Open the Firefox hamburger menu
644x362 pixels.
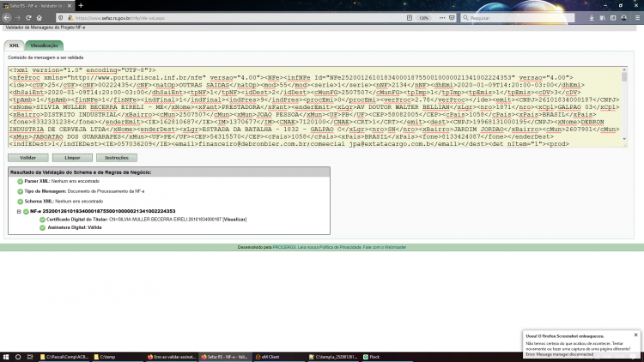637,18
